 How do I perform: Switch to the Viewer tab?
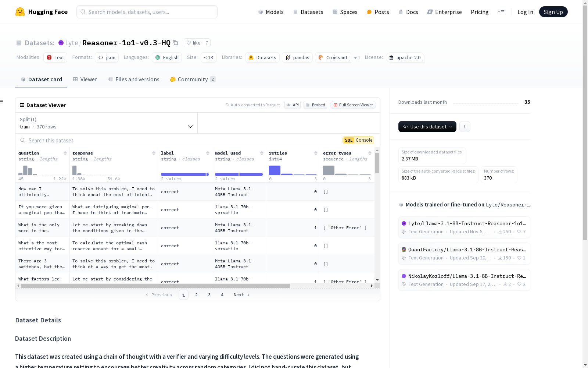[85, 79]
